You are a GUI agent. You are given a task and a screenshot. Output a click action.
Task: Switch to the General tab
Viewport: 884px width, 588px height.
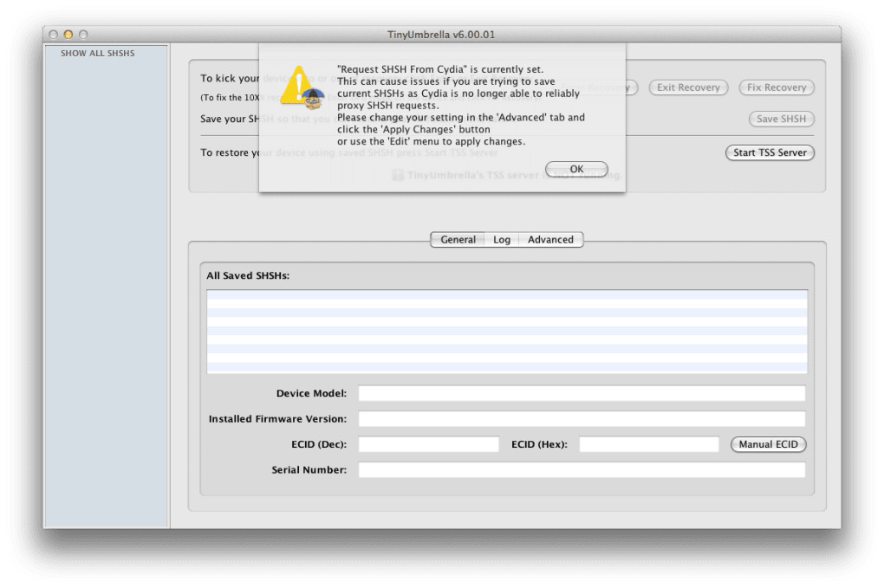coord(458,239)
